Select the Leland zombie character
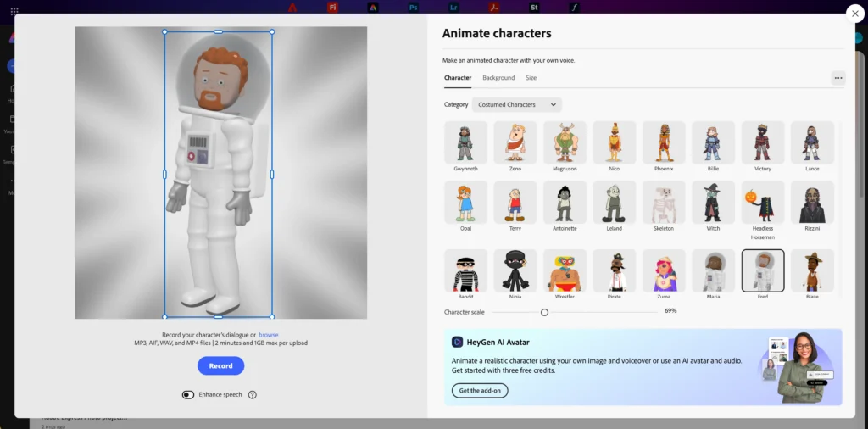Viewport: 868px width, 429px height. 614,203
